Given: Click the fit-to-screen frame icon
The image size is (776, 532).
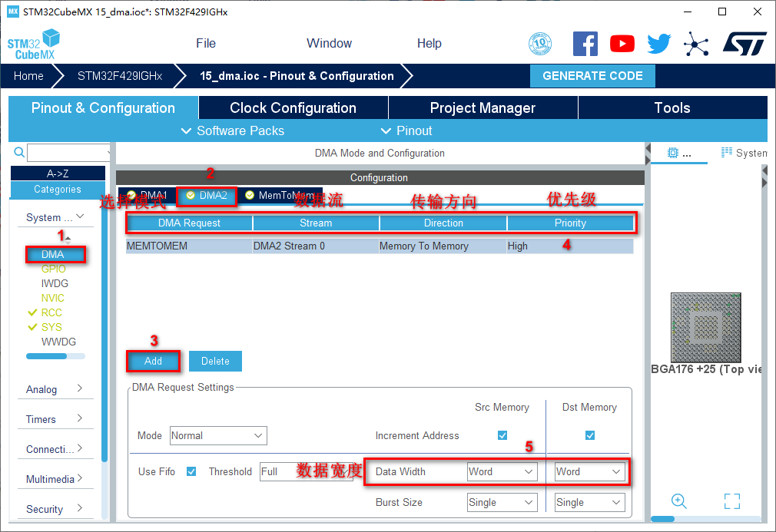Looking at the screenshot, I should [732, 501].
